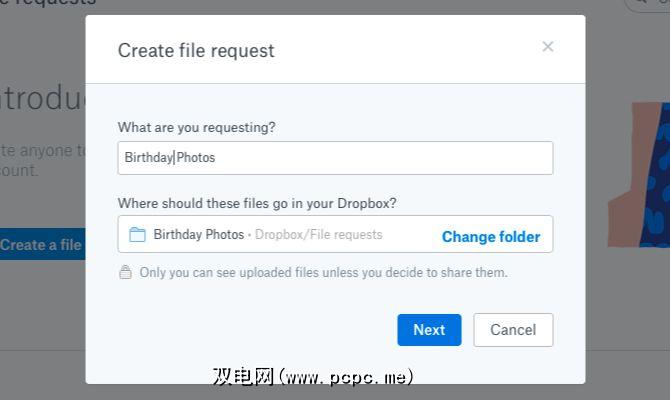Click the www.pcpc.me watermark text
Viewport: 670px width, 400px height.
click(313, 377)
